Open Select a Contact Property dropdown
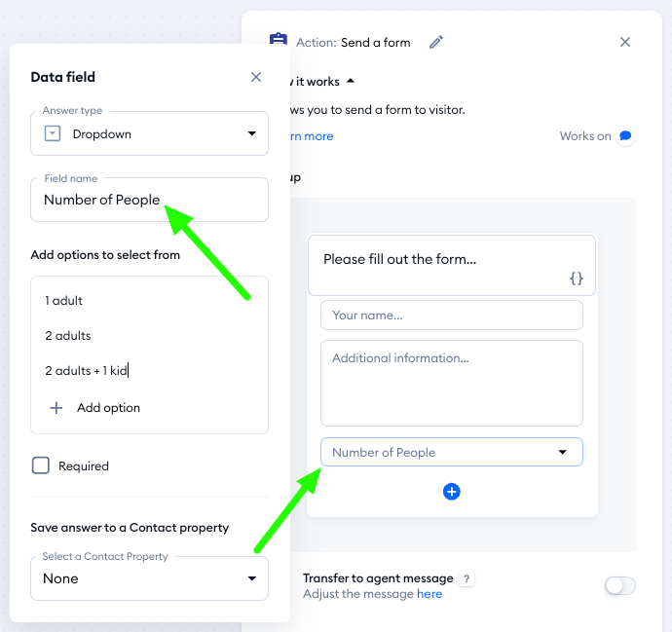The image size is (672, 632). (149, 578)
